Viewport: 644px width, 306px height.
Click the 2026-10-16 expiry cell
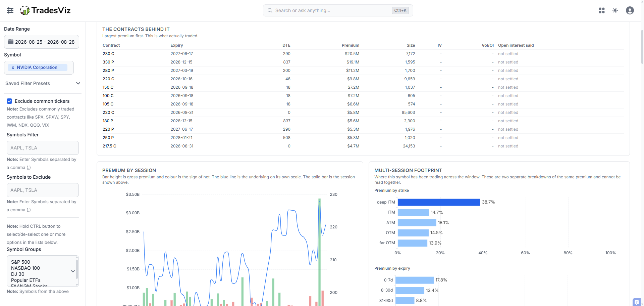click(x=182, y=79)
